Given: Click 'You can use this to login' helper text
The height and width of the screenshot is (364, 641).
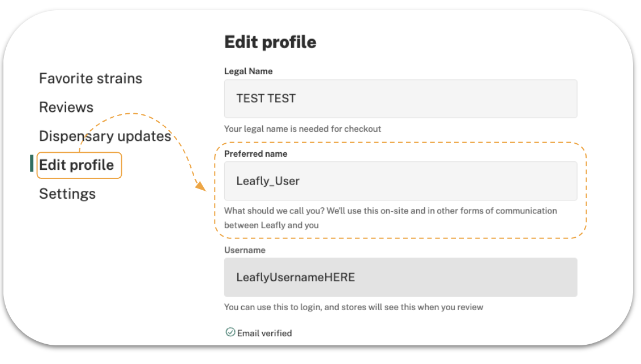Looking at the screenshot, I should pos(353,307).
